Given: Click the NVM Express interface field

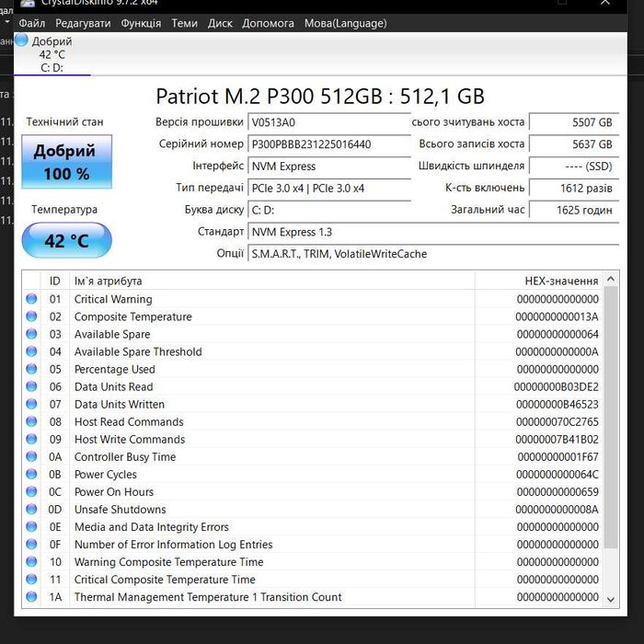Looking at the screenshot, I should point(329,167).
